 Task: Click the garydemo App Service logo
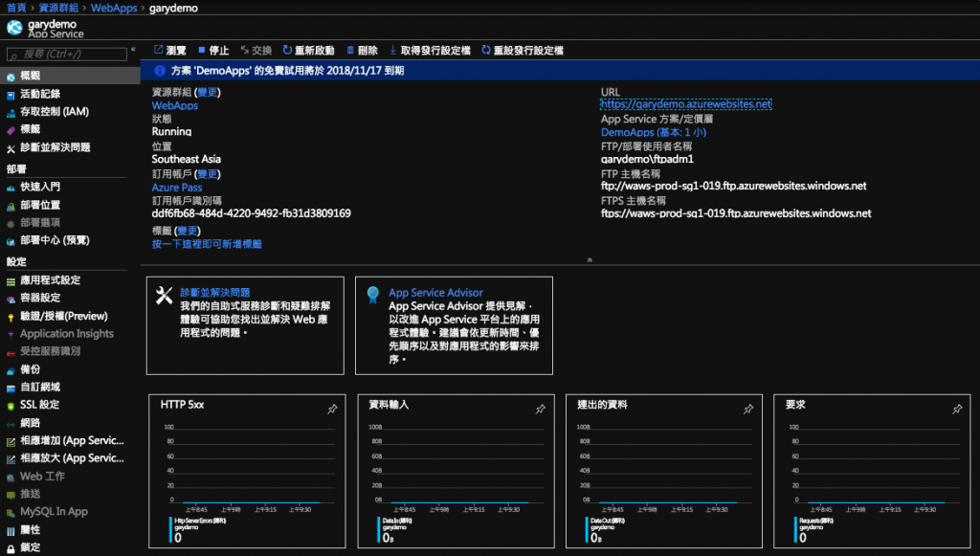click(x=14, y=28)
